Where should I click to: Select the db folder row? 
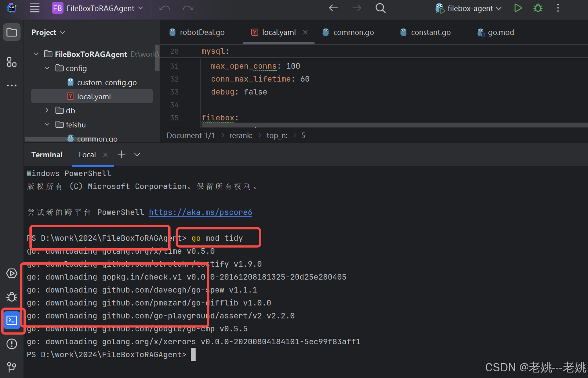[x=92, y=110]
